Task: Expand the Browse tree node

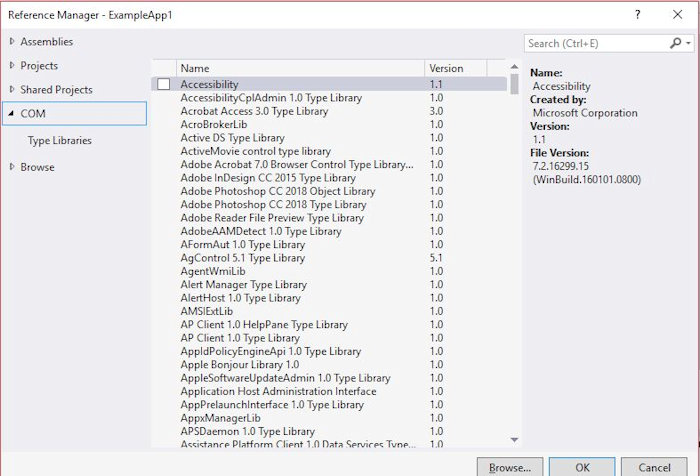Action: [x=12, y=167]
